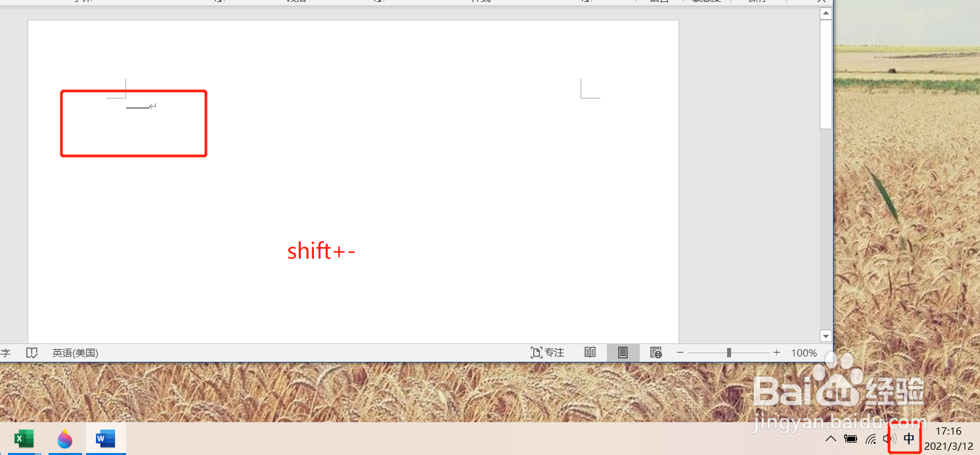980x455 pixels.
Task: Open the Wi-Fi network tray icon
Action: tap(871, 439)
